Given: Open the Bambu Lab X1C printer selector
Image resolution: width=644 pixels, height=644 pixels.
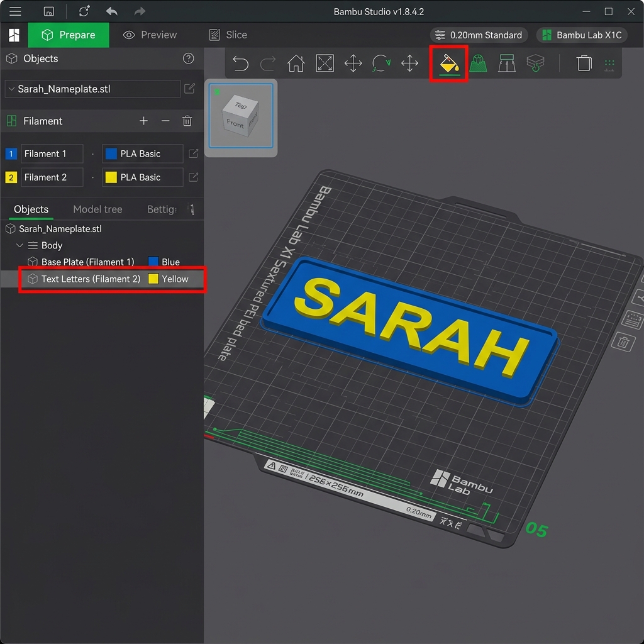Looking at the screenshot, I should [x=582, y=35].
